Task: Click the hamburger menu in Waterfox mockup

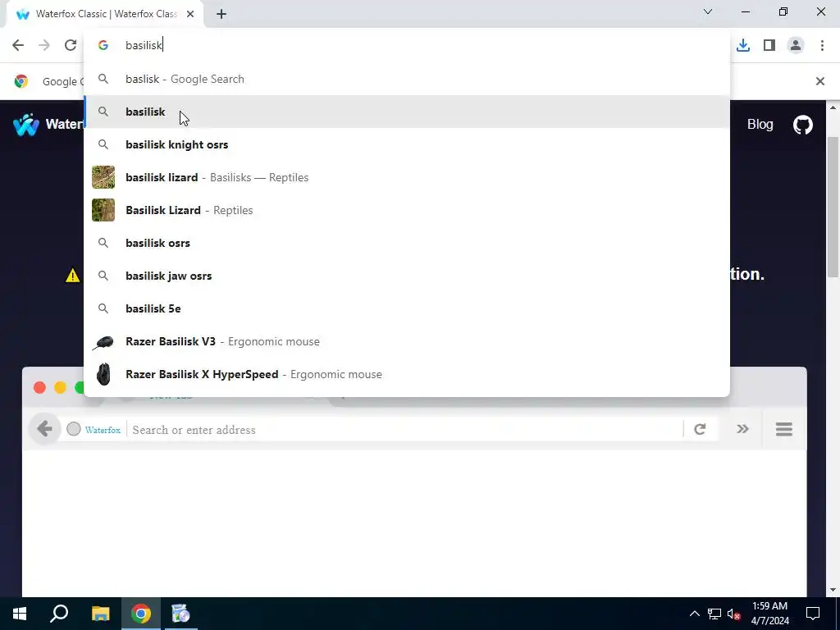Action: pyautogui.click(x=783, y=429)
